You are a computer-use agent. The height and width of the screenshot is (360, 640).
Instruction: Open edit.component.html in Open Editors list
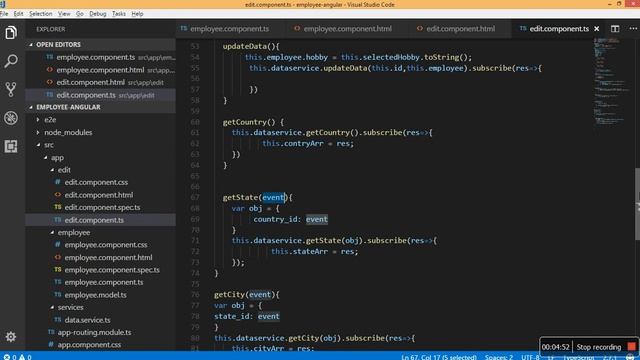(100, 82)
